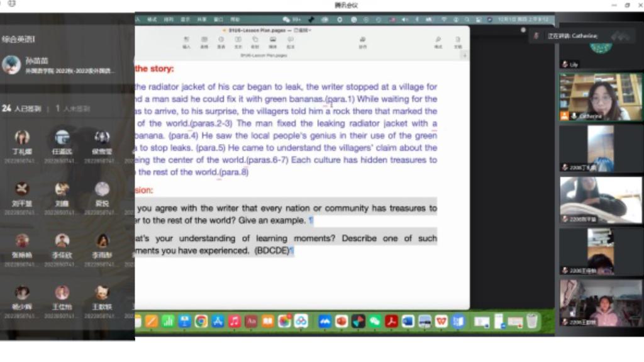The width and height of the screenshot is (644, 362).
Task: Open Adobe Acrobat red dock icon
Action: coord(391,322)
